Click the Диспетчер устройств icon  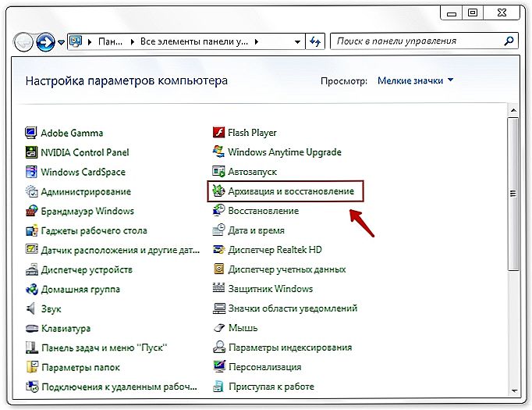(x=31, y=269)
